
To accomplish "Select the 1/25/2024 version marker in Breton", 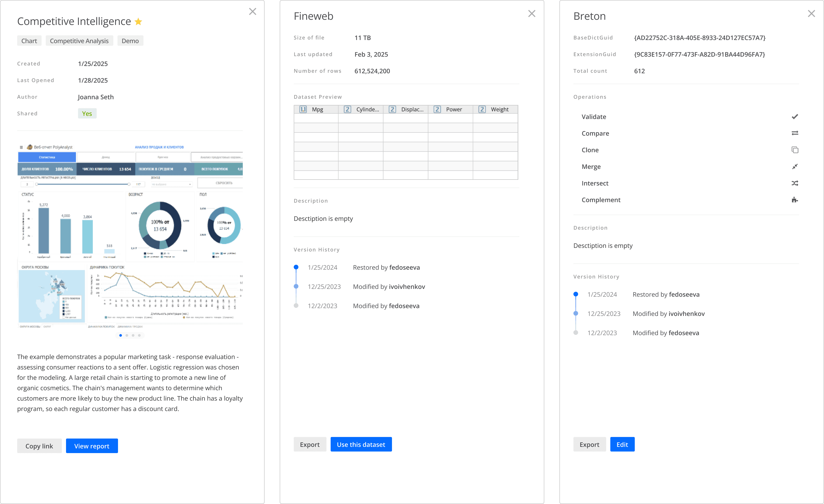I will (x=576, y=294).
